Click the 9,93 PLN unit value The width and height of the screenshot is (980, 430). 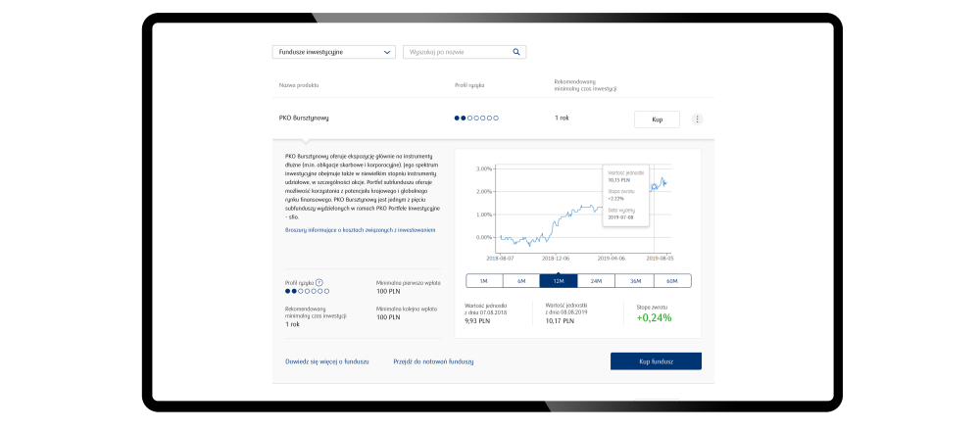pyautogui.click(x=479, y=320)
